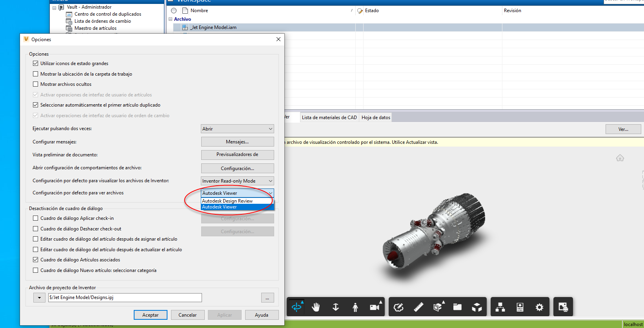644x328 pixels.
Task: Collapse the Archivo group
Action: pos(171,19)
